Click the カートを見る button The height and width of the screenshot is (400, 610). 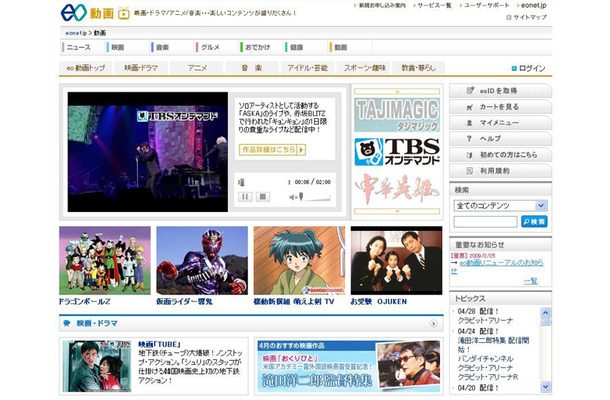[x=500, y=107]
